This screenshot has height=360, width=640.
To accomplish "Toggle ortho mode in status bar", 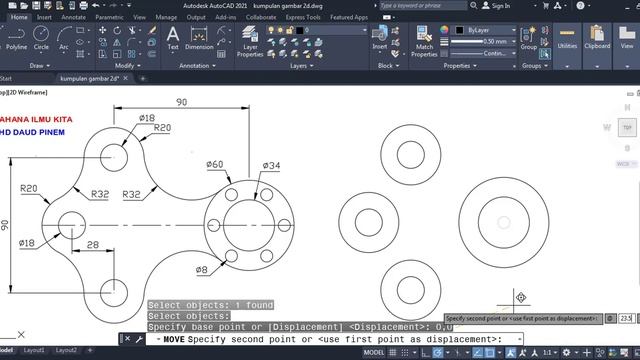I will 425,352.
